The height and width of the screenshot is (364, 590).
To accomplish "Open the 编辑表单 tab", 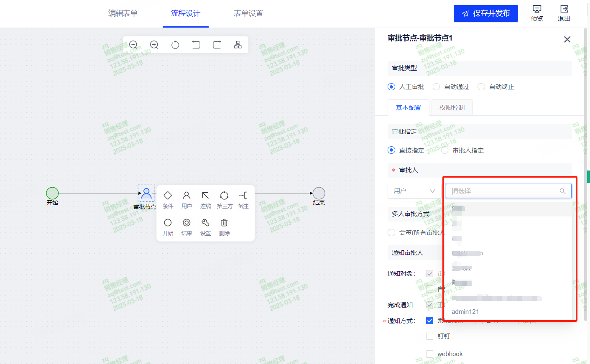I will pyautogui.click(x=123, y=13).
